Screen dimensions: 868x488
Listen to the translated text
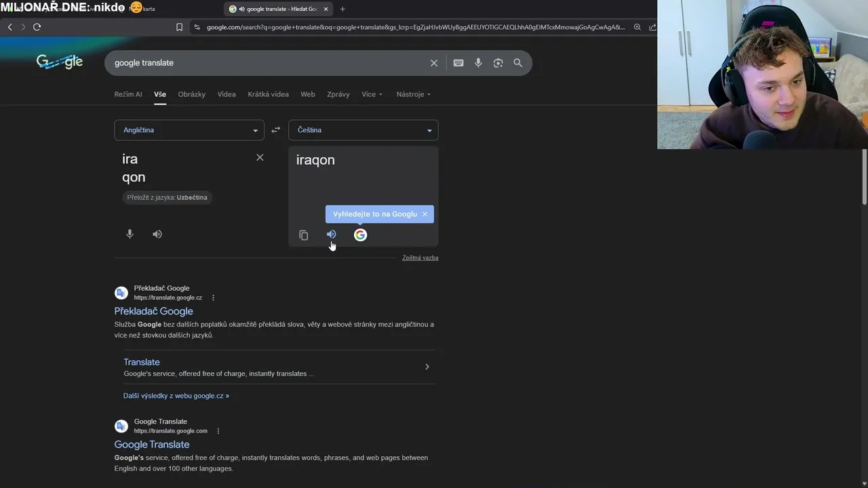[x=331, y=235]
